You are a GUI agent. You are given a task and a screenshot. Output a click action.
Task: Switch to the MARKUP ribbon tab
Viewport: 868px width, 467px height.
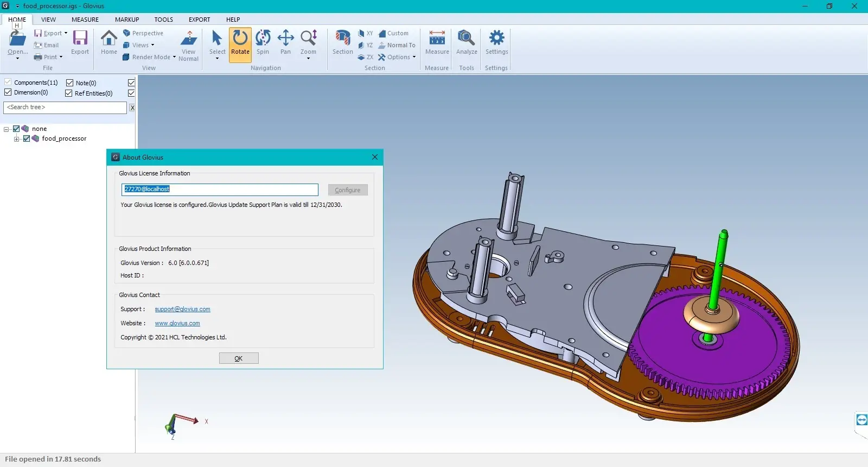127,20
